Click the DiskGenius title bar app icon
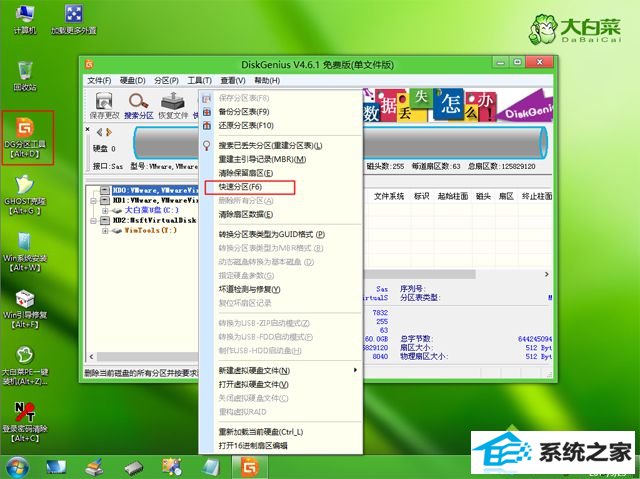 pyautogui.click(x=89, y=64)
